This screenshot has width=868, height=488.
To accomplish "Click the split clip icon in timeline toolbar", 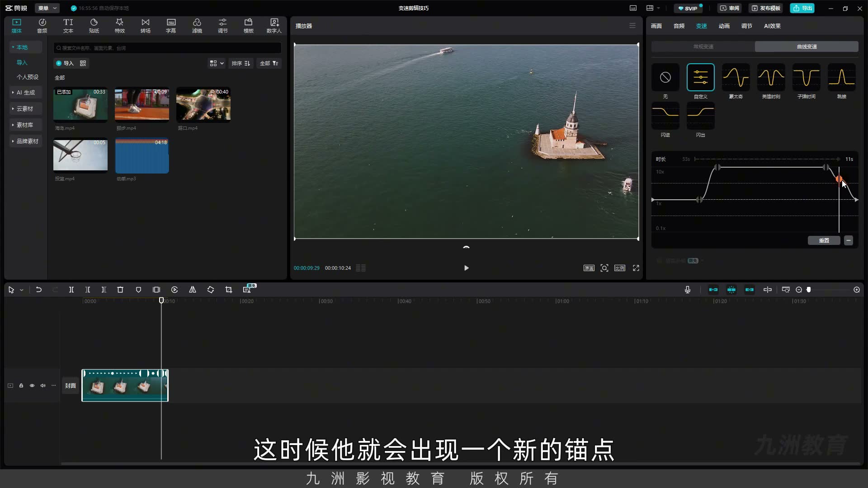I will (x=71, y=290).
